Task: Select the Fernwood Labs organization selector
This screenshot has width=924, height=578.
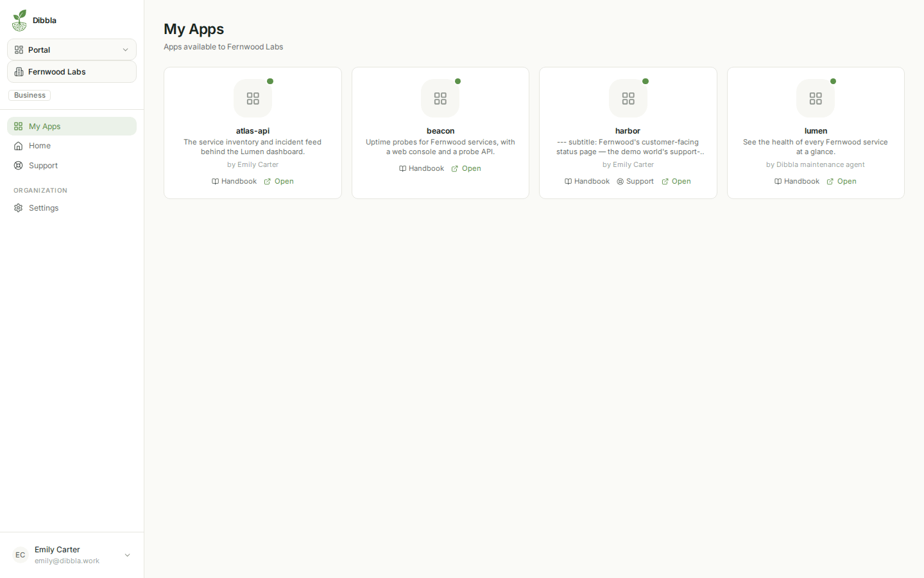Action: click(x=72, y=72)
